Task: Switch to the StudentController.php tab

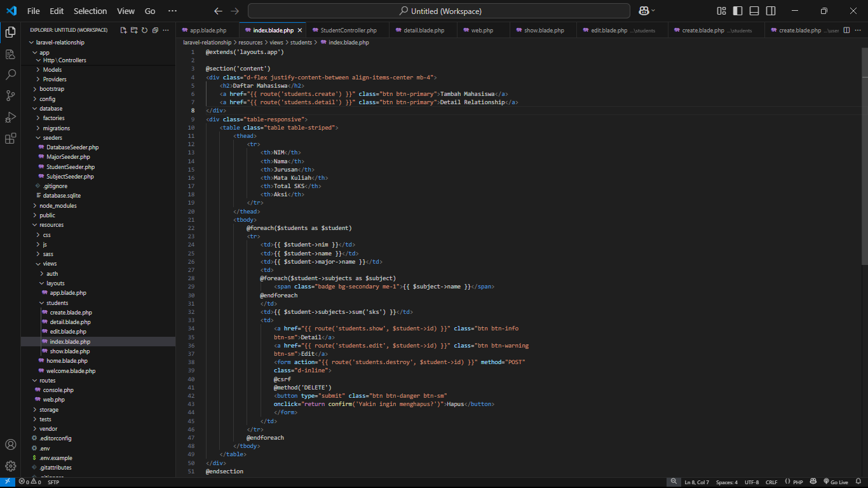Action: click(x=348, y=30)
